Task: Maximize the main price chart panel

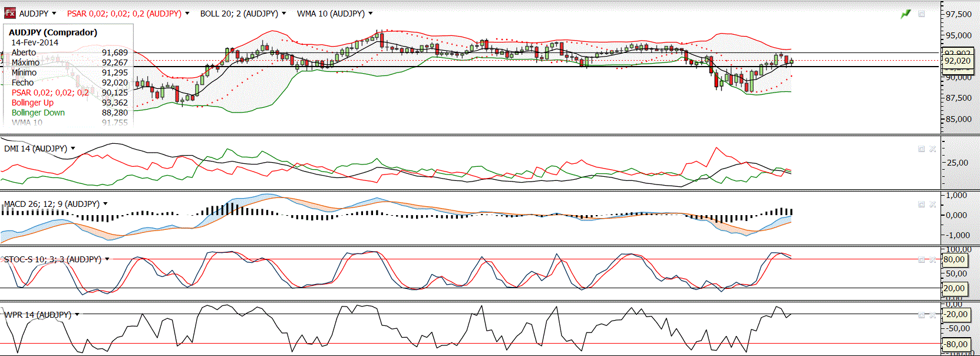Action: coord(922,14)
